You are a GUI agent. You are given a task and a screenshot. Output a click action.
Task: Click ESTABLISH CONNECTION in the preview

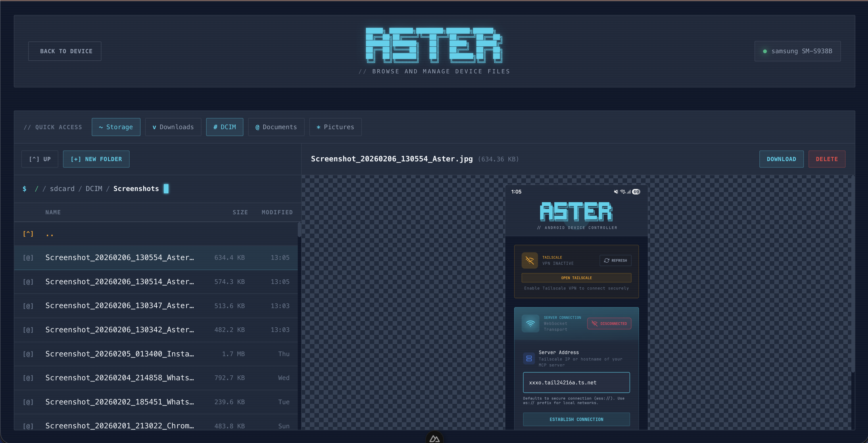[x=576, y=419]
